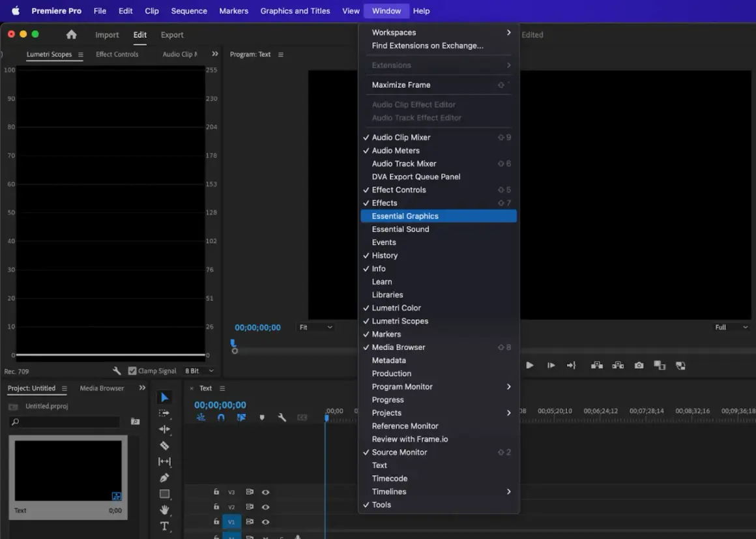Toggle V2 track output eye
This screenshot has width=756, height=539.
[265, 507]
